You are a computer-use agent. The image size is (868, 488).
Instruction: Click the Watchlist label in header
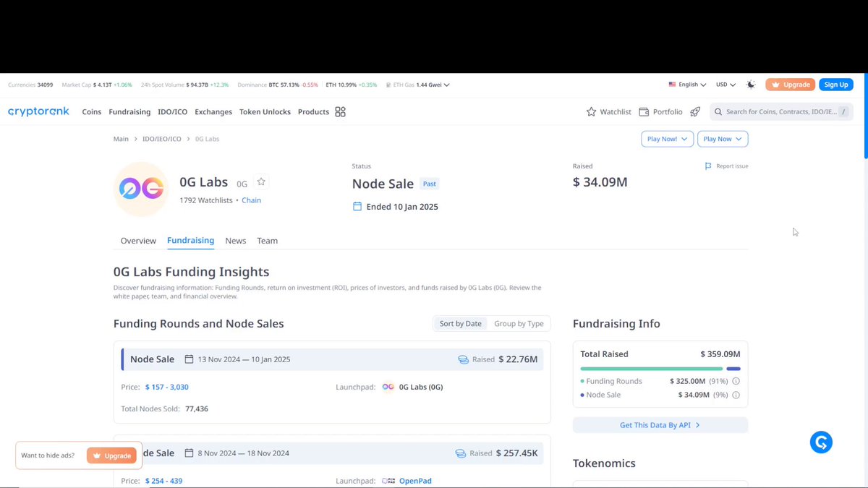(x=616, y=112)
